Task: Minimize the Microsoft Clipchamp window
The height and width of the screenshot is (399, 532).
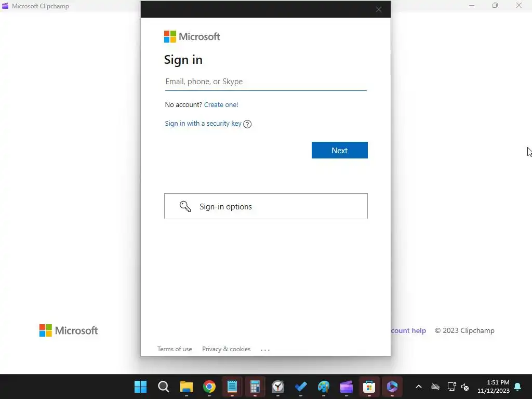Action: point(472,6)
